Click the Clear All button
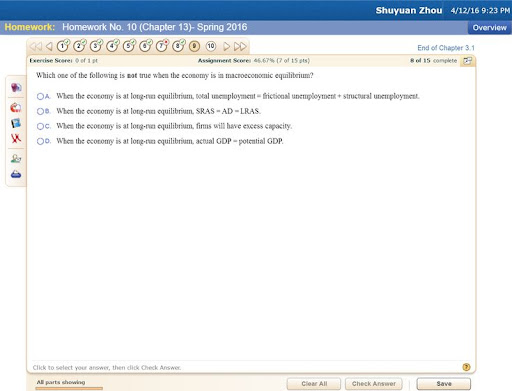512x391 pixels. pyautogui.click(x=314, y=384)
